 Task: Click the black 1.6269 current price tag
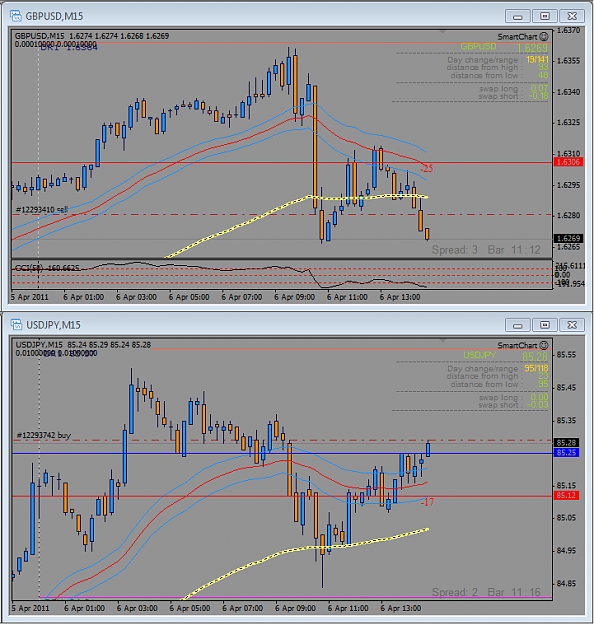click(x=568, y=238)
